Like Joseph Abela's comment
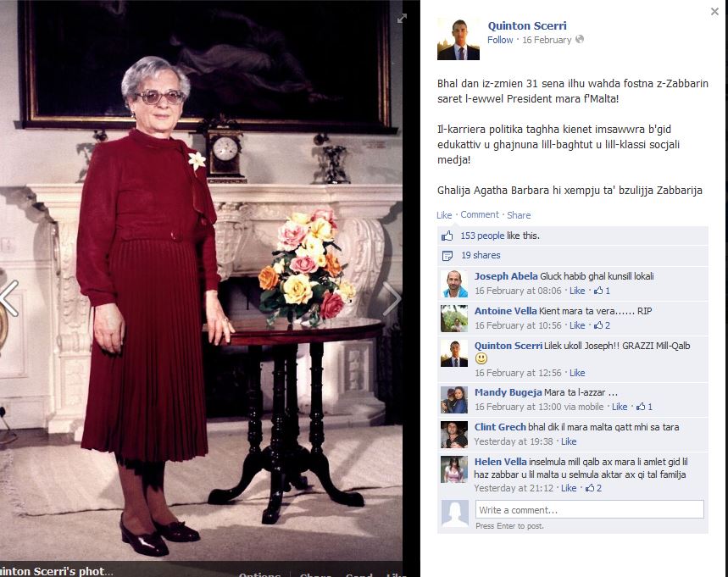This screenshot has height=577, width=728. coord(577,291)
